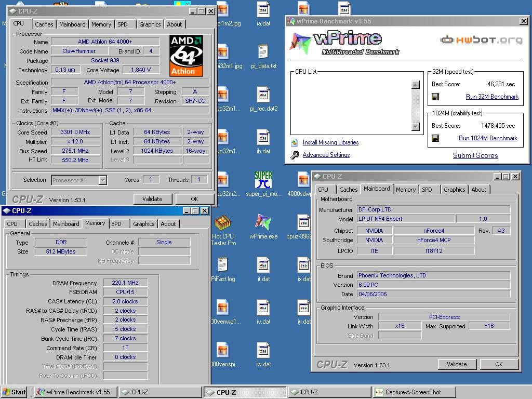Click CPU List scrollbar down arrow

pos(415,127)
